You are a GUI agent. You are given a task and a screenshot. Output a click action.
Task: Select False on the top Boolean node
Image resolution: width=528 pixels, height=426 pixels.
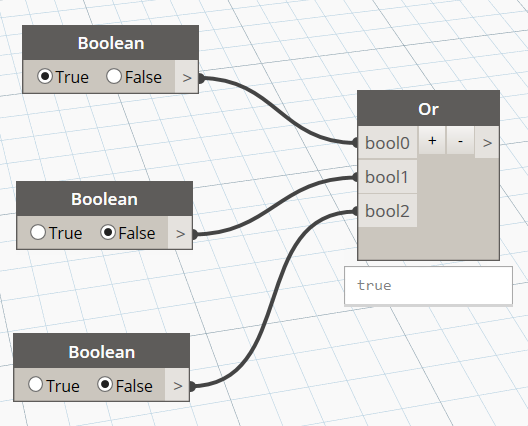pos(114,76)
